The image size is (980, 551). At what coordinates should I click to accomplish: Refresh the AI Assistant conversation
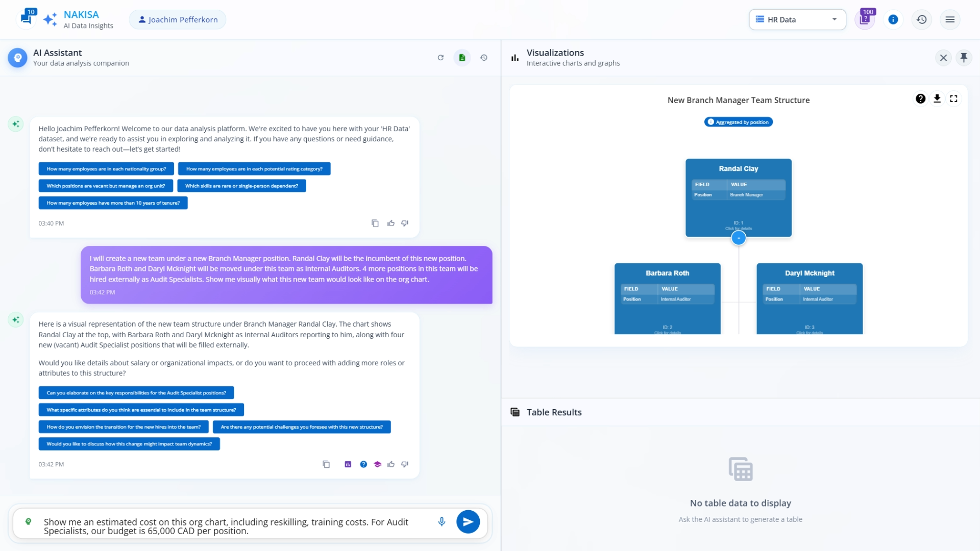point(440,58)
